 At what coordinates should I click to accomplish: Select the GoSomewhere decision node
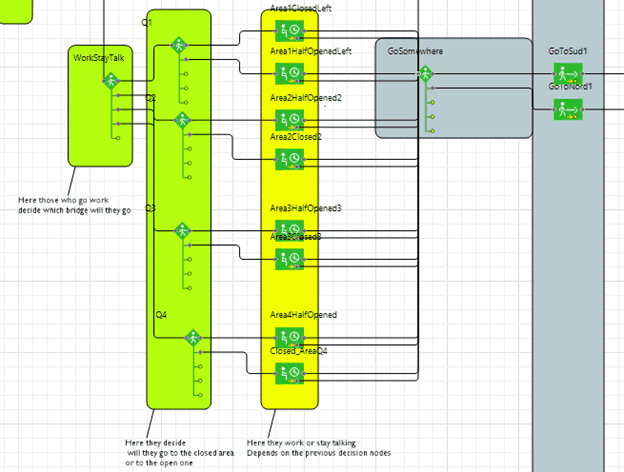(425, 74)
